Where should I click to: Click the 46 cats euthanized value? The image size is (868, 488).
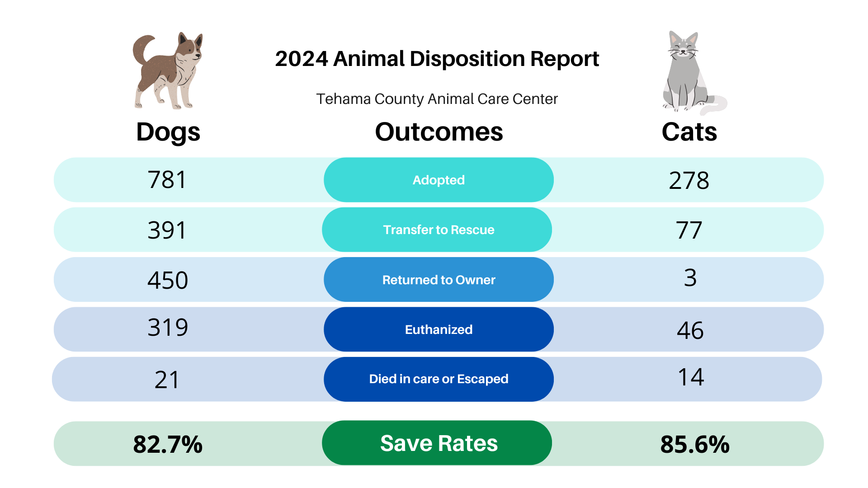click(x=690, y=330)
